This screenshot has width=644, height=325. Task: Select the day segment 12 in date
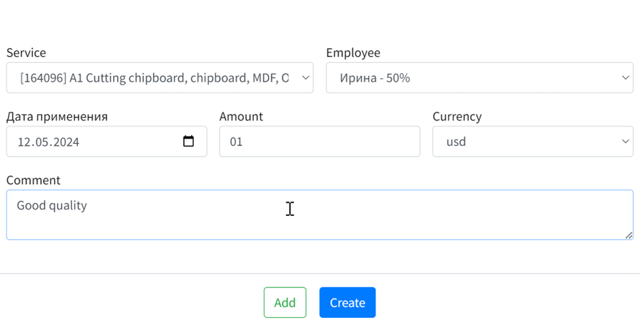[x=24, y=142]
